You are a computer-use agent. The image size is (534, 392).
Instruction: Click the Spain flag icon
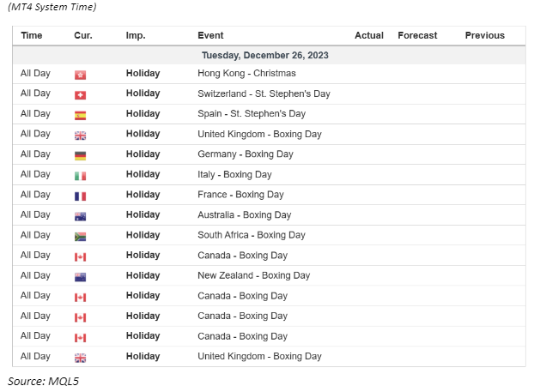[81, 114]
